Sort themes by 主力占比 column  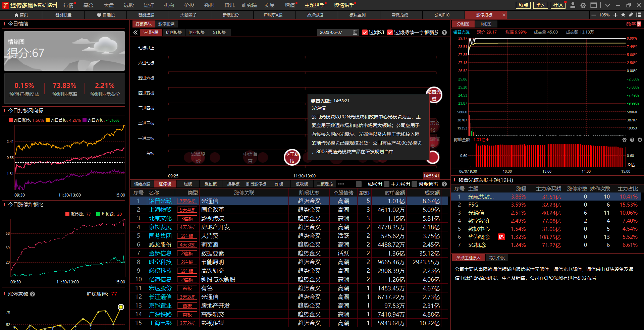628,189
